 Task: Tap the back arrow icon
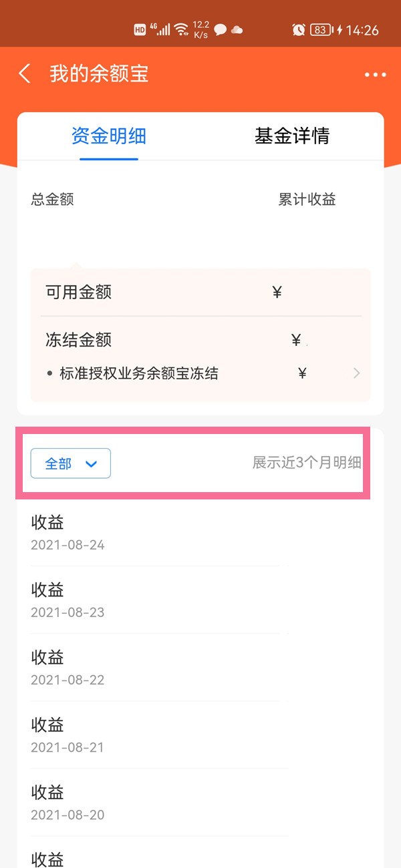[x=25, y=73]
